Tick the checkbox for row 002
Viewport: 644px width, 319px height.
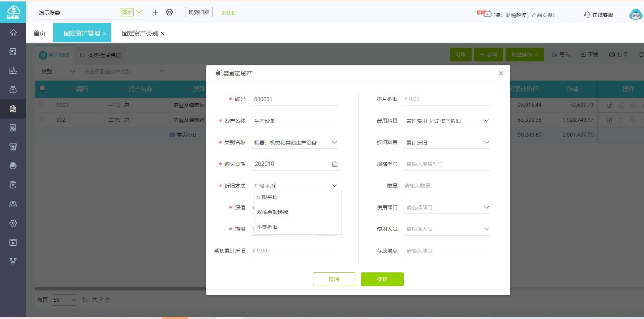pos(42,119)
